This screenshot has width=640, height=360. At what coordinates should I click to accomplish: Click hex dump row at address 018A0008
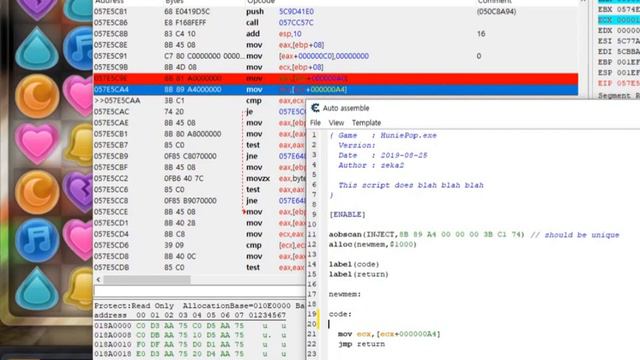coord(191,335)
